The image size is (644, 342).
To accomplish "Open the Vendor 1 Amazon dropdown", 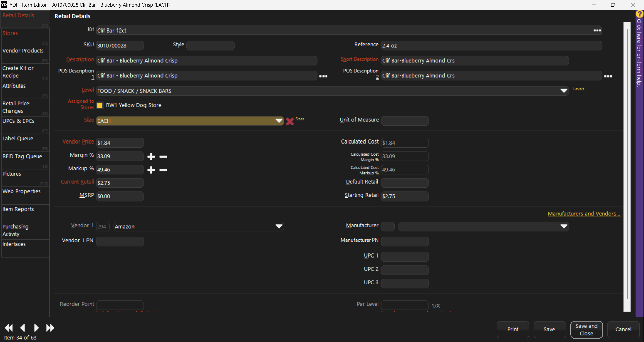I will 279,226.
